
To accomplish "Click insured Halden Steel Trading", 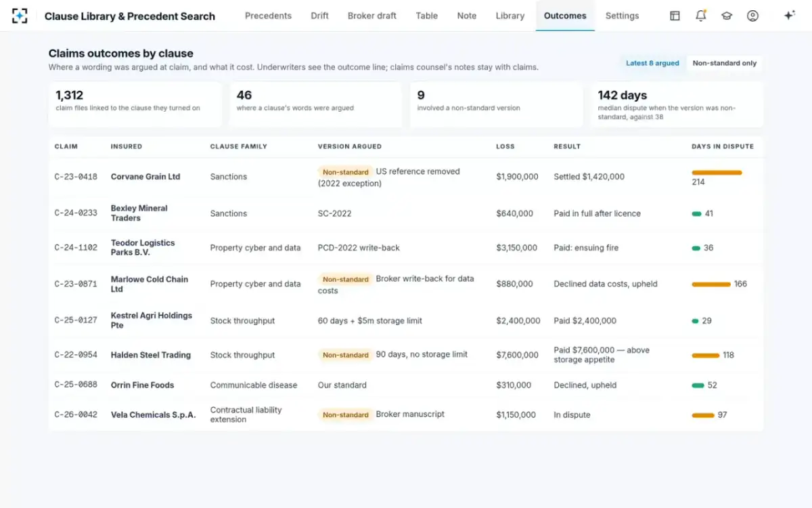I will (151, 355).
